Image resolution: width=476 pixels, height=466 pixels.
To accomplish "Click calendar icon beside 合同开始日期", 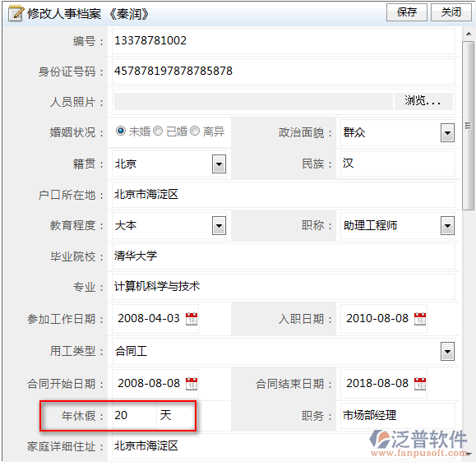I will click(x=192, y=384).
